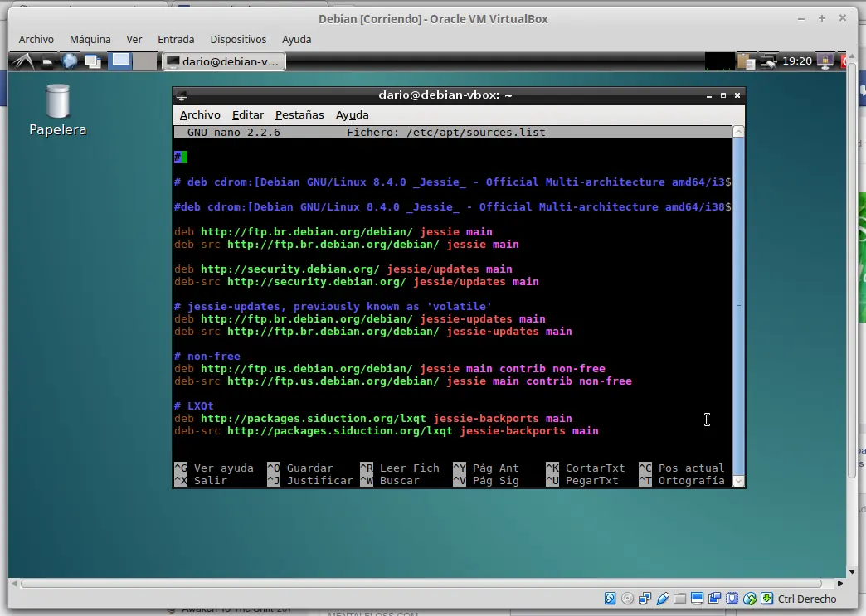Click the VirtualBox video capture indicator
Viewport: 866px width, 616px height.
pyautogui.click(x=715, y=599)
